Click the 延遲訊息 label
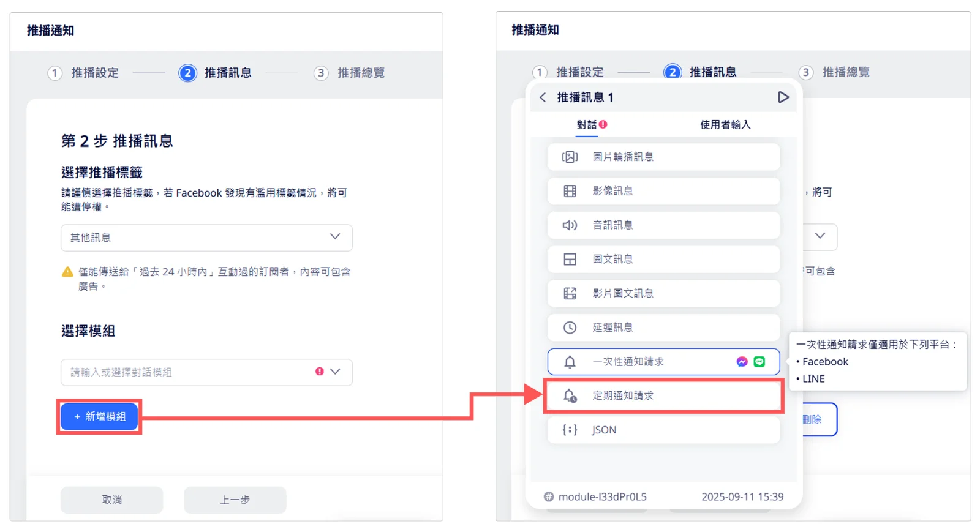 click(612, 328)
